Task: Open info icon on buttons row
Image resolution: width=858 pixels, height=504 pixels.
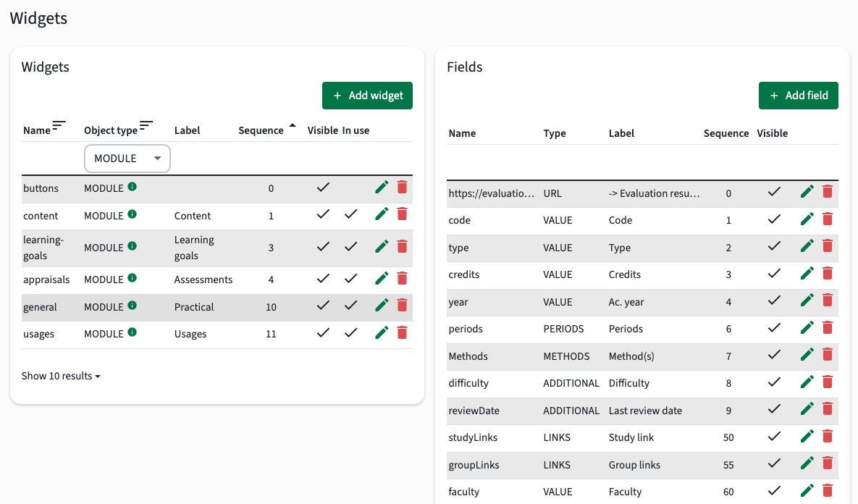Action: pos(132,187)
